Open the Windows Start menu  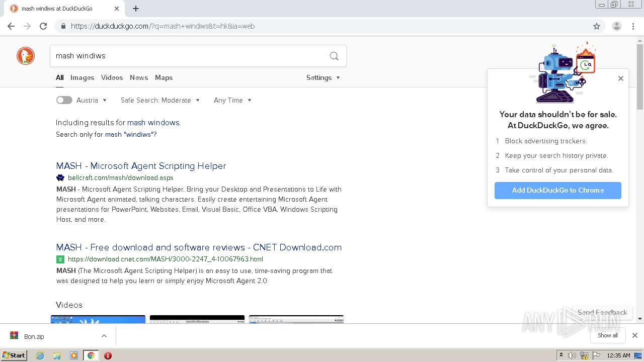[14, 355]
